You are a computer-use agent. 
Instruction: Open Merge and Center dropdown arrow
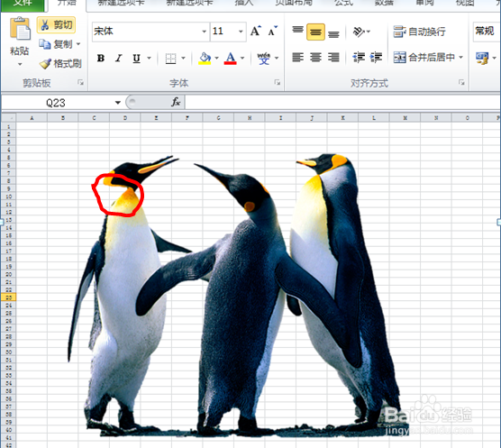click(x=460, y=58)
